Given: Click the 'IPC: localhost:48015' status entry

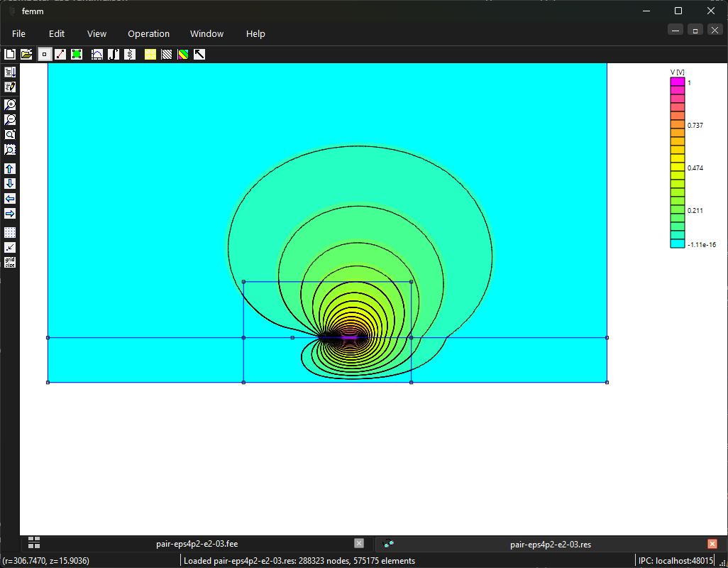Looking at the screenshot, I should point(675,561).
